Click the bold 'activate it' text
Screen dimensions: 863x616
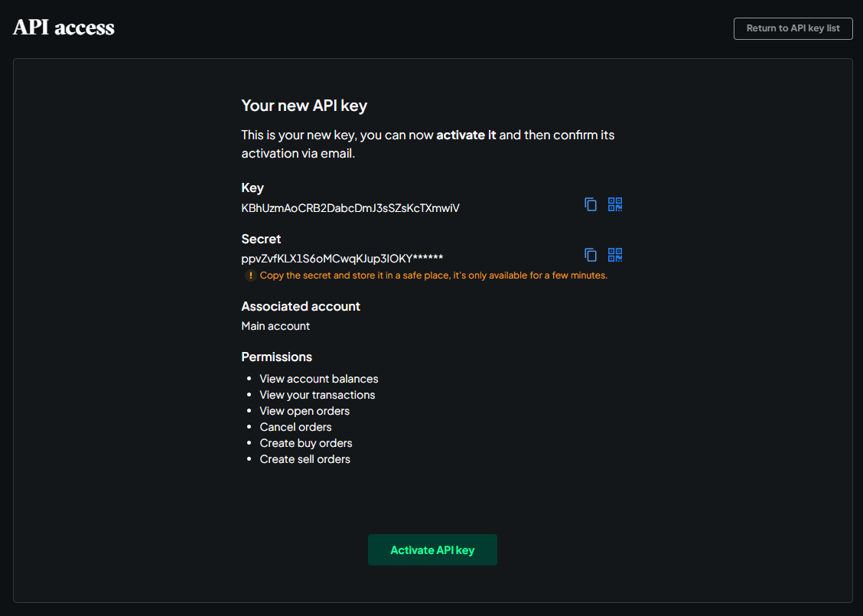pos(466,135)
